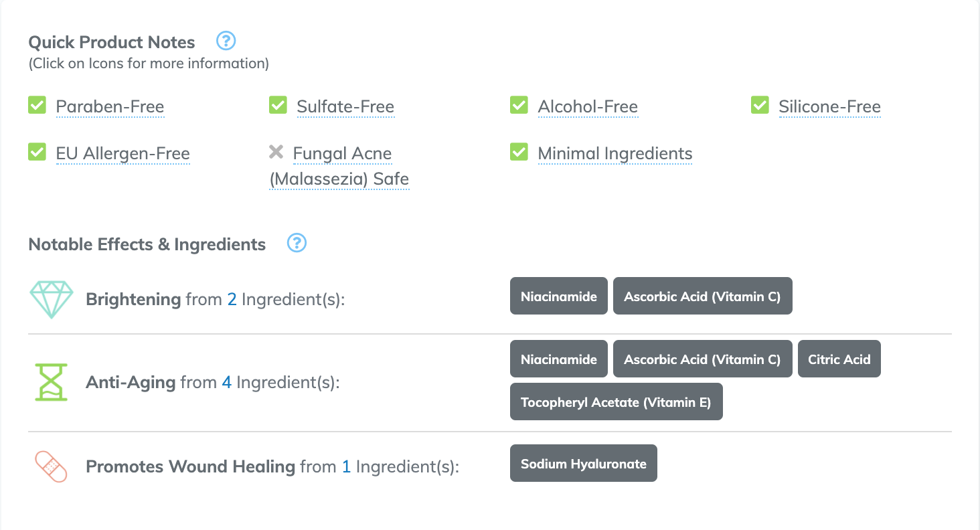This screenshot has height=530, width=980.
Task: Open the Minimal Ingredients info link
Action: (615, 154)
